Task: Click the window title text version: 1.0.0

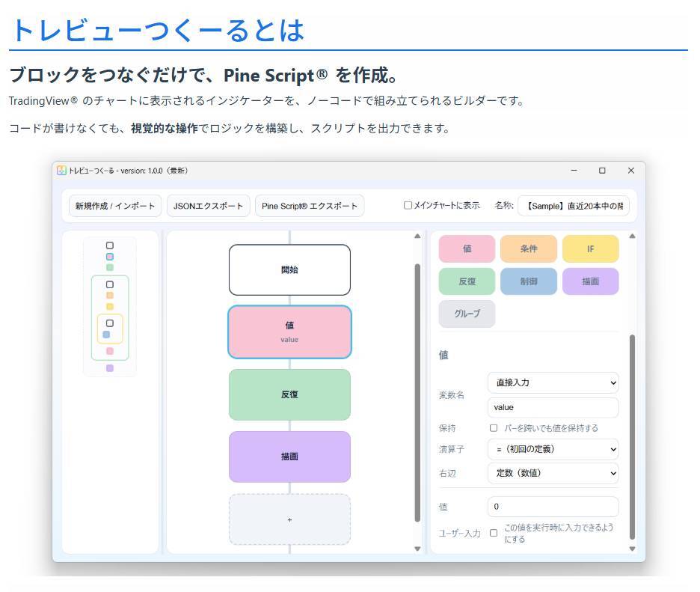Action: (141, 171)
